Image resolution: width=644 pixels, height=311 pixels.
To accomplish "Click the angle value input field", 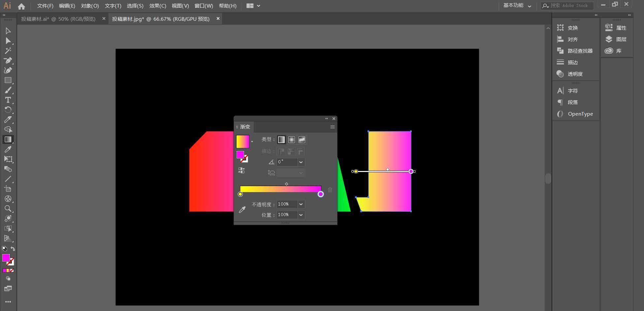I will [287, 162].
